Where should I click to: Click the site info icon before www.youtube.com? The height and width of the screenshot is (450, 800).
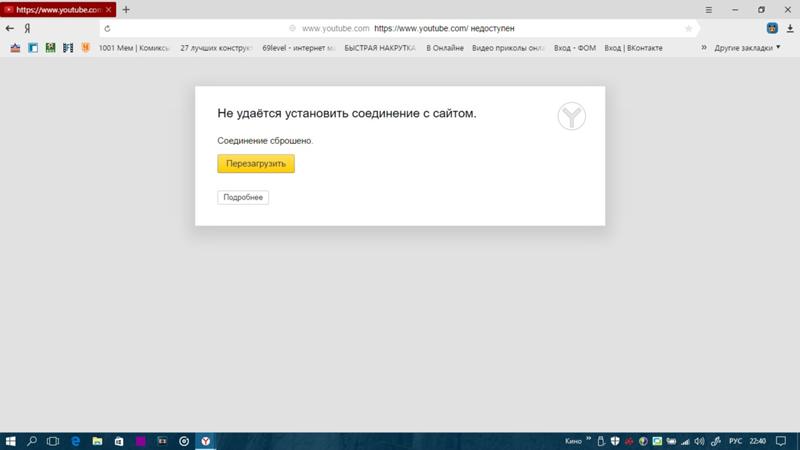click(x=292, y=29)
